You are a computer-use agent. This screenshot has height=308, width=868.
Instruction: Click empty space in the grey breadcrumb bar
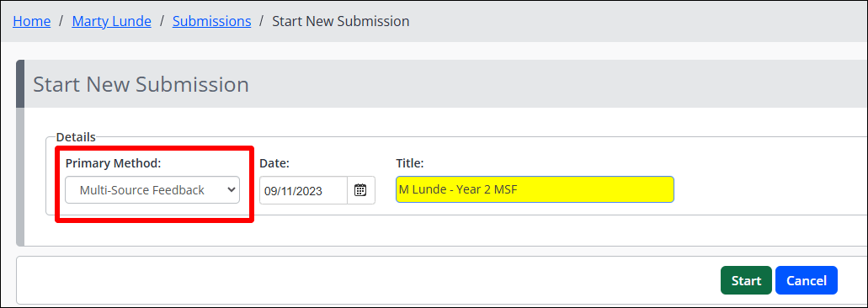[x=636, y=22]
